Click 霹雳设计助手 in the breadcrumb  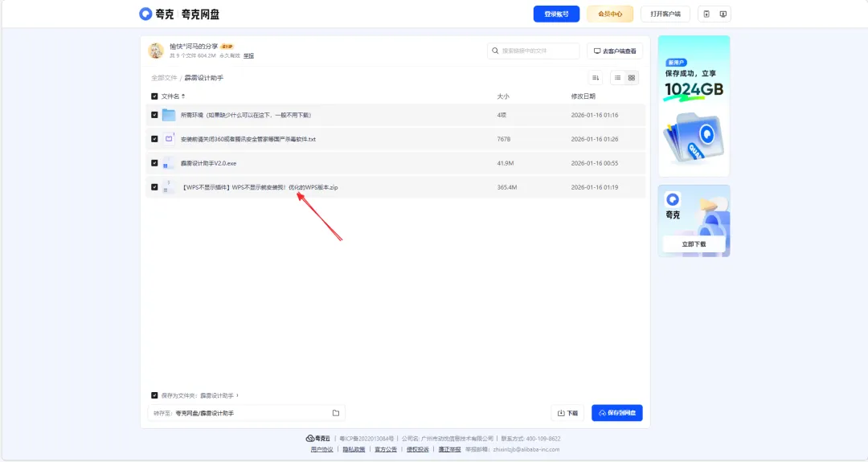(204, 78)
